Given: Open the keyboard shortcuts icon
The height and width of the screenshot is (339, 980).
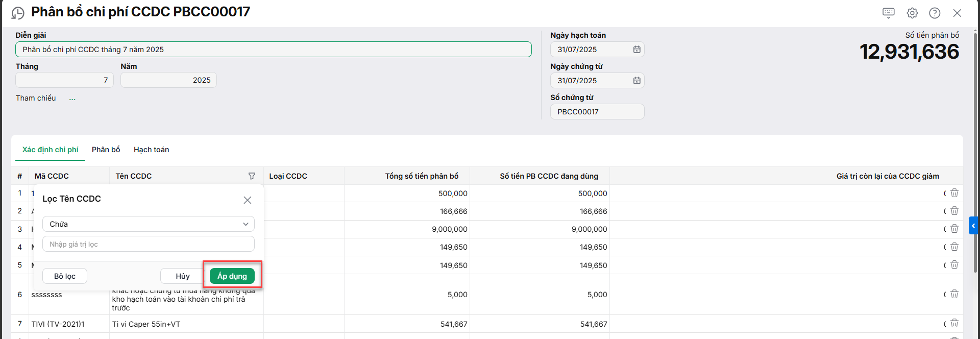Looking at the screenshot, I should pyautogui.click(x=889, y=13).
